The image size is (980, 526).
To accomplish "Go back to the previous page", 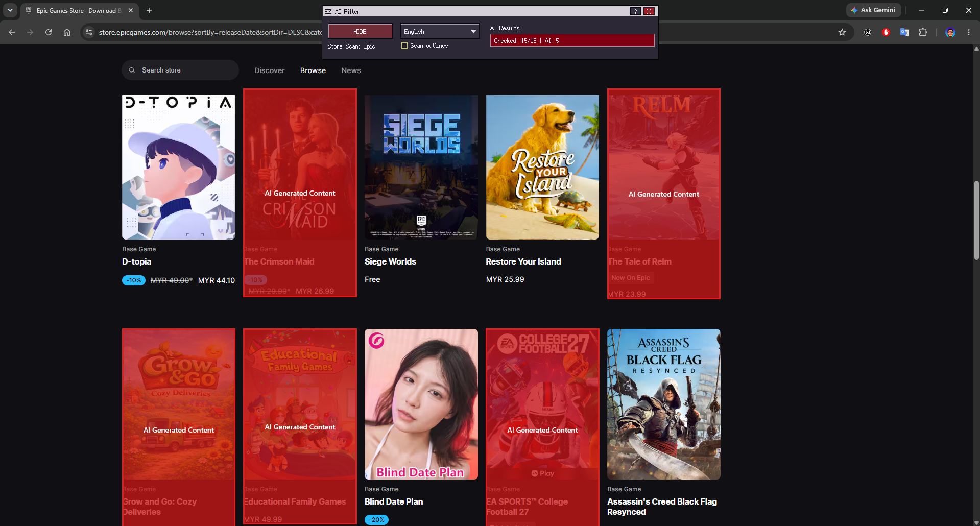I will 12,32.
